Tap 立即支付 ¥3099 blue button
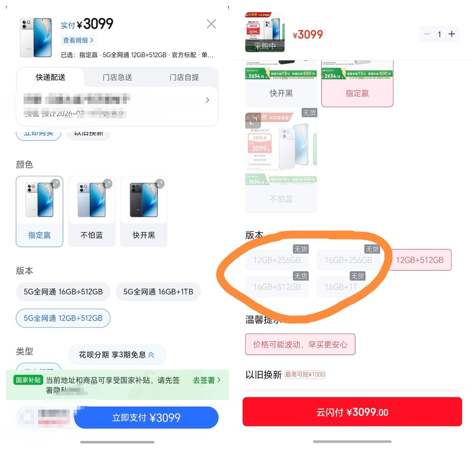 pos(146,417)
